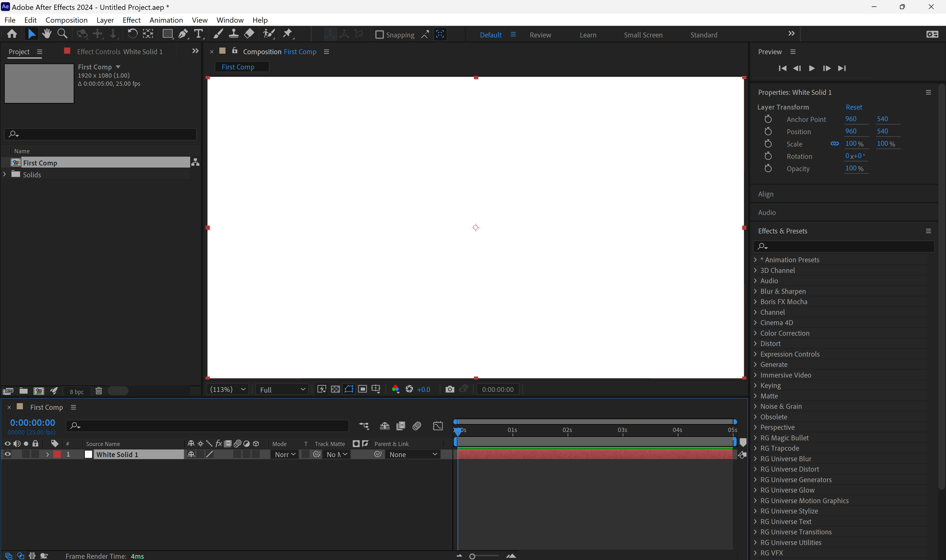Select the Pen tool
This screenshot has width=946, height=560.
click(x=184, y=33)
